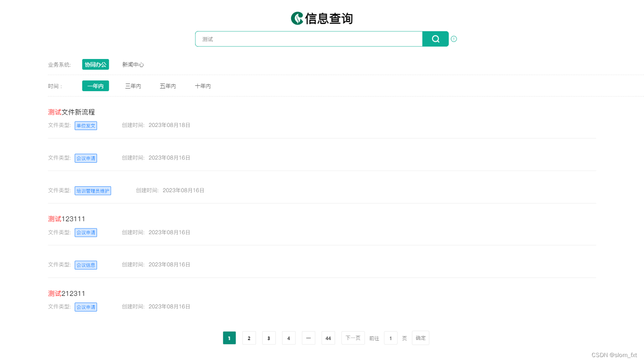The height and width of the screenshot is (362, 644).
Task: Filter by 一年内 time range
Action: 96,86
